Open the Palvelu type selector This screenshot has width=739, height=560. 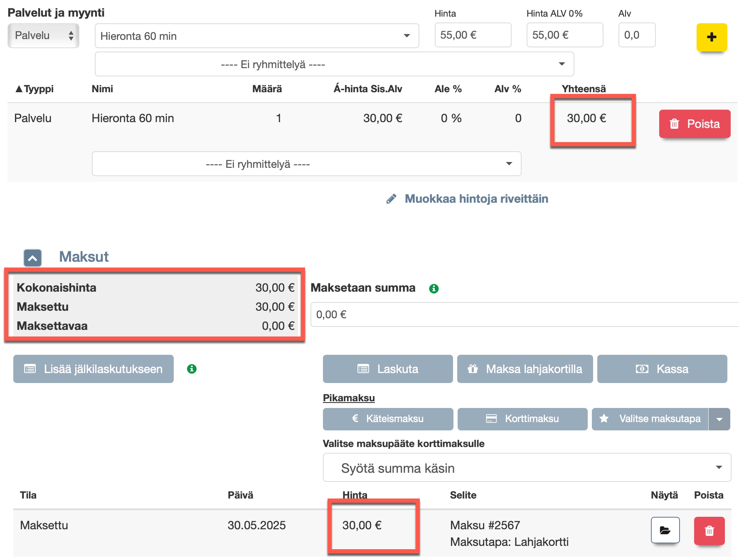(x=43, y=36)
